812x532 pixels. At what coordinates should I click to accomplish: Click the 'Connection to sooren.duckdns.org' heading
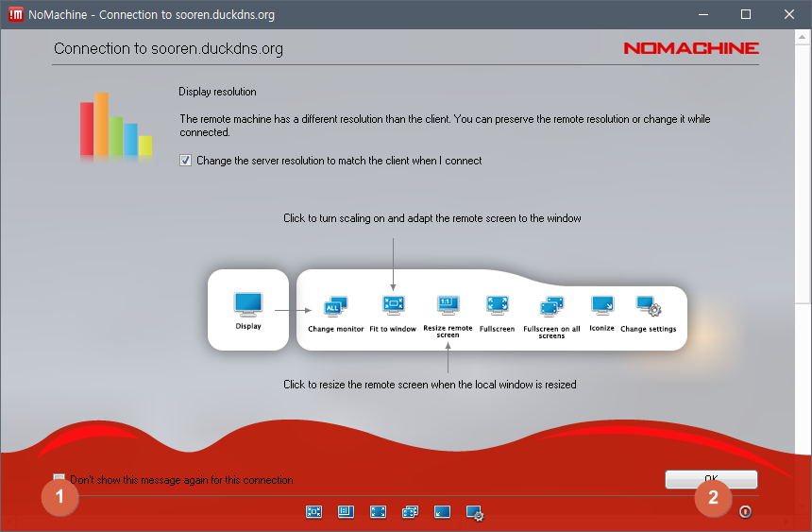tap(168, 49)
